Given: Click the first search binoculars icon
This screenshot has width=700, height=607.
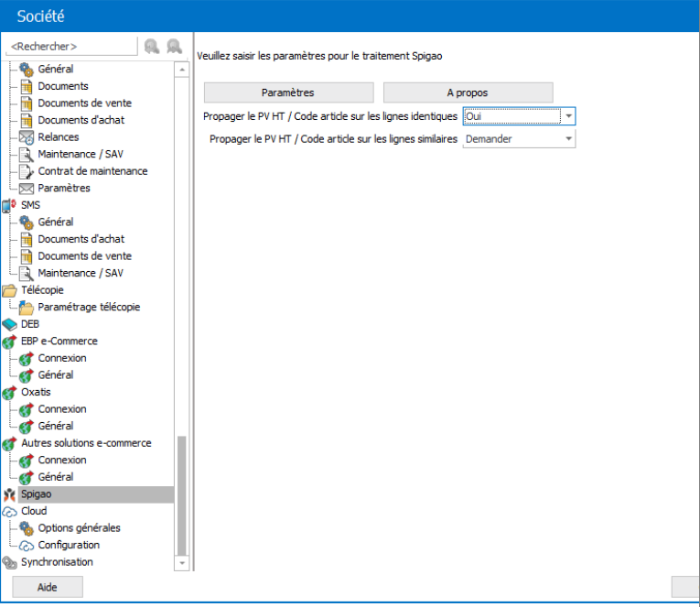Looking at the screenshot, I should [x=152, y=46].
